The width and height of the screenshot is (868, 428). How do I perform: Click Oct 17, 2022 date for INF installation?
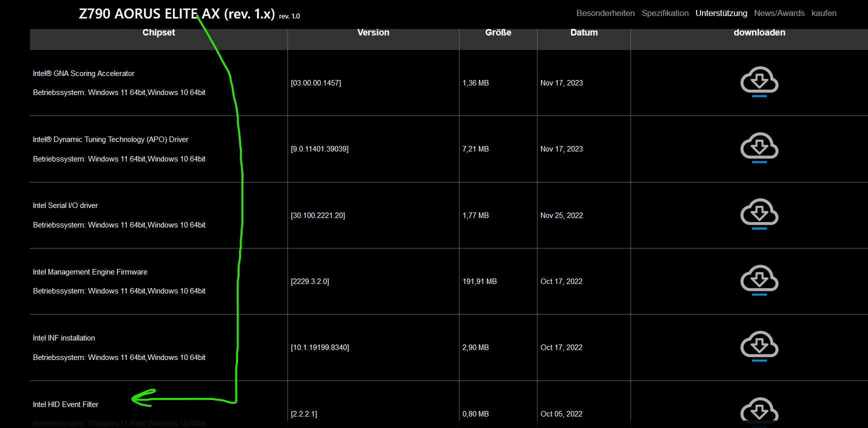[561, 347]
